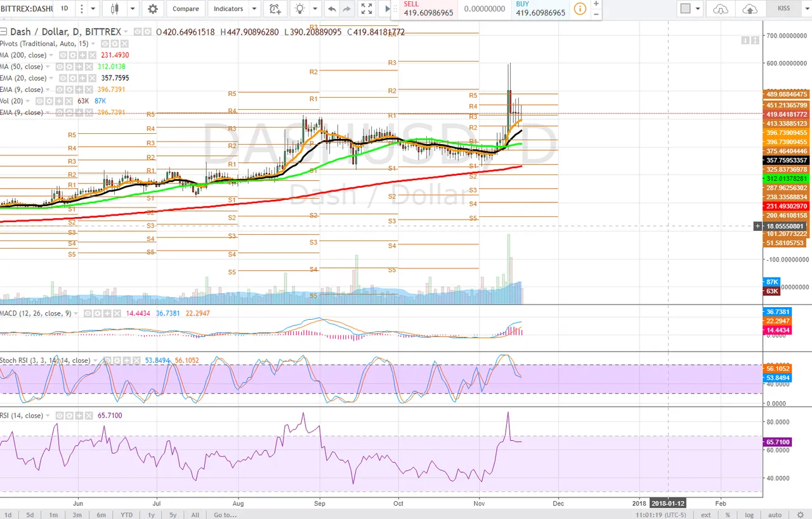Select the 3m range tab
This screenshot has height=519, width=812.
pos(77,515)
